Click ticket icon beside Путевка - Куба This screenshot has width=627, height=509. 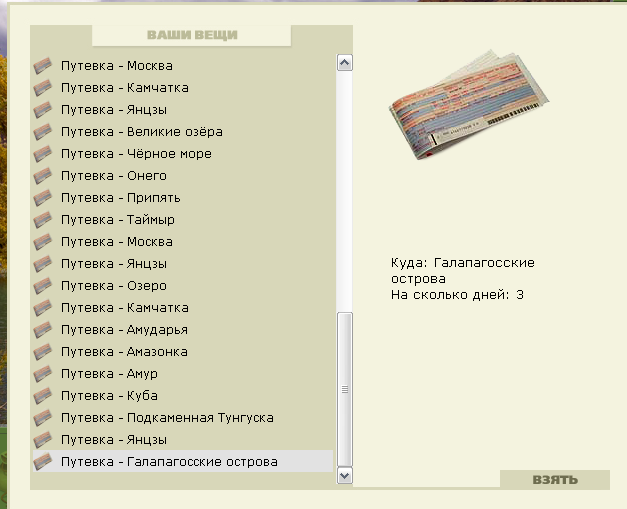click(42, 395)
